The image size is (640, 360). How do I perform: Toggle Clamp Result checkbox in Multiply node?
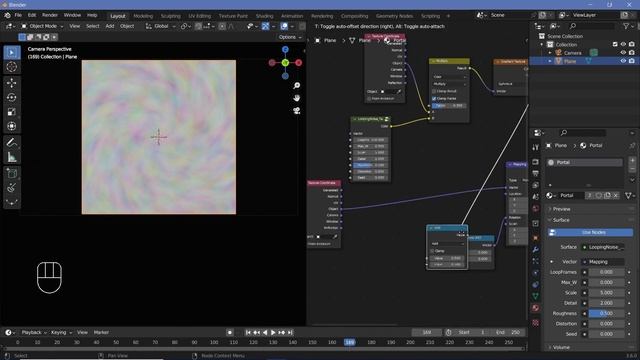pos(434,91)
